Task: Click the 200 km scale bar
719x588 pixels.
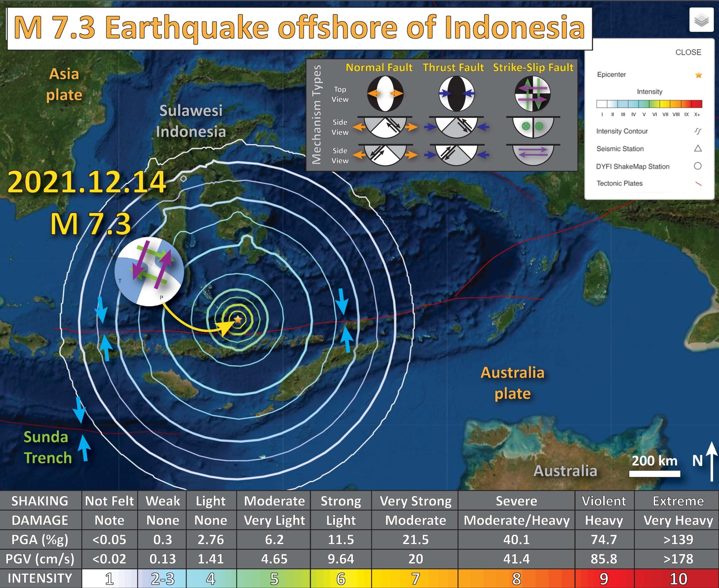Action: 654,474
